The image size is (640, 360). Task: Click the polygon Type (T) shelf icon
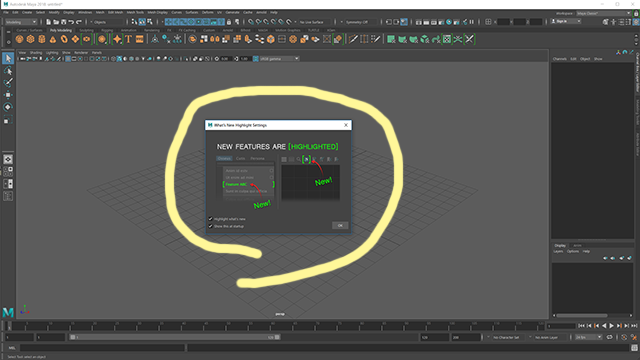point(129,39)
